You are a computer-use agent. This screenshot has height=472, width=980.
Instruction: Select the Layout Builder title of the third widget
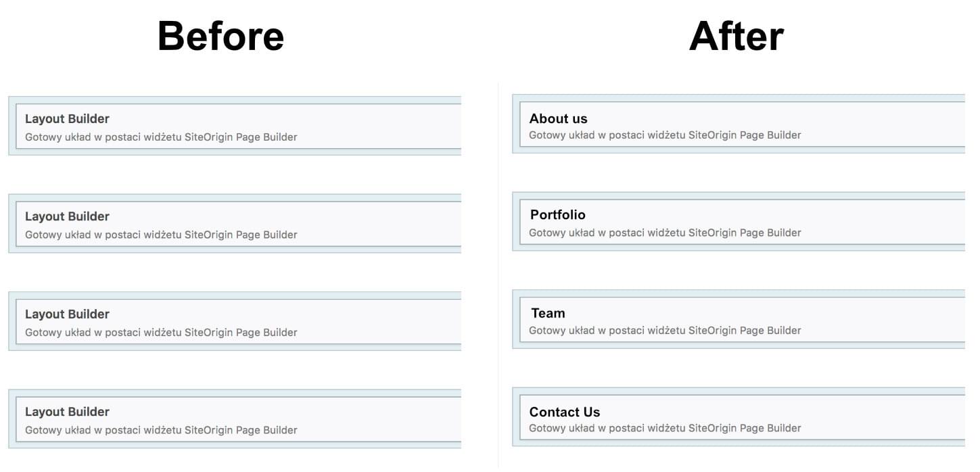point(67,314)
